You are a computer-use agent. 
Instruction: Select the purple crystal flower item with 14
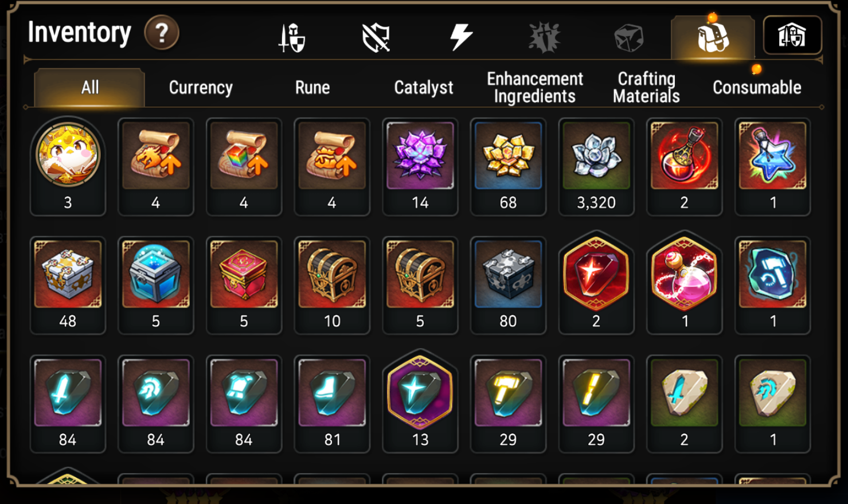[420, 167]
